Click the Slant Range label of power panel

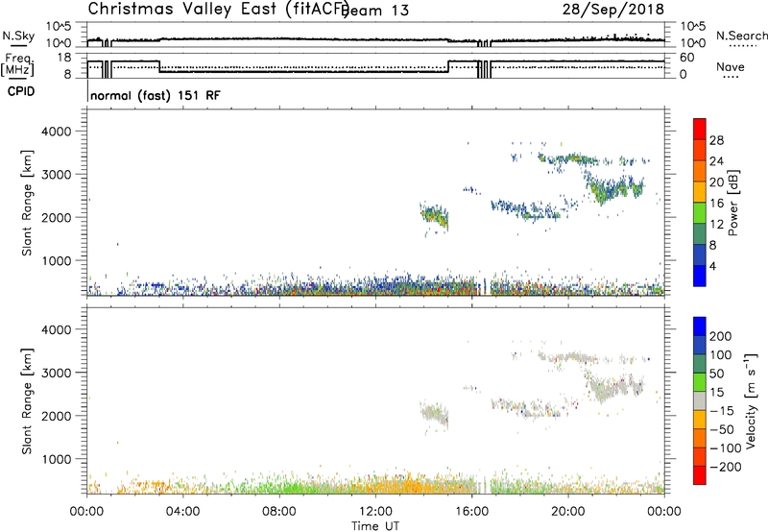coord(27,203)
